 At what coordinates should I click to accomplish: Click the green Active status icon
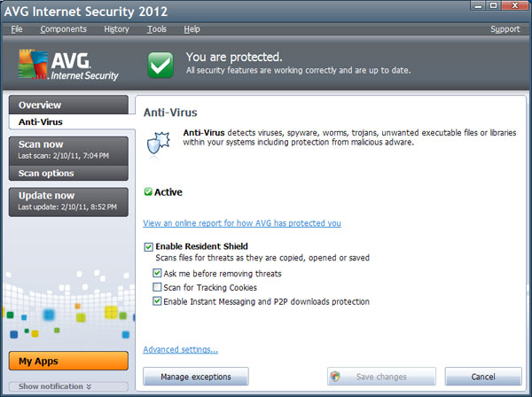(x=148, y=192)
